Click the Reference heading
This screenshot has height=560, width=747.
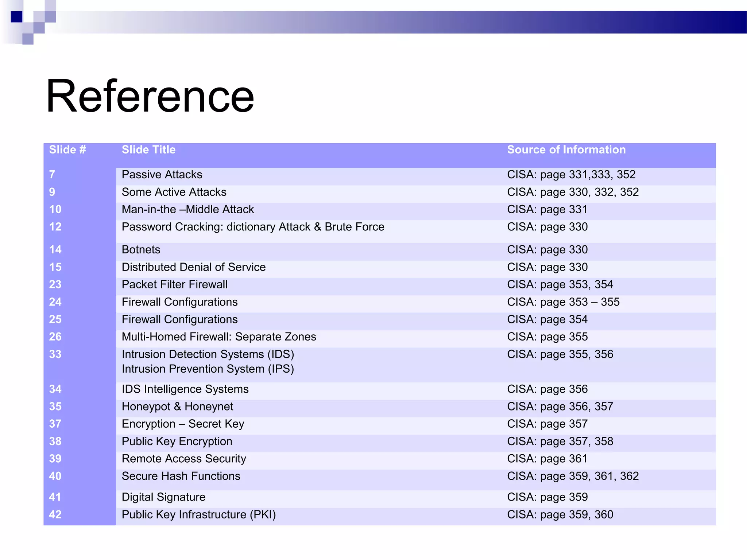click(x=150, y=97)
